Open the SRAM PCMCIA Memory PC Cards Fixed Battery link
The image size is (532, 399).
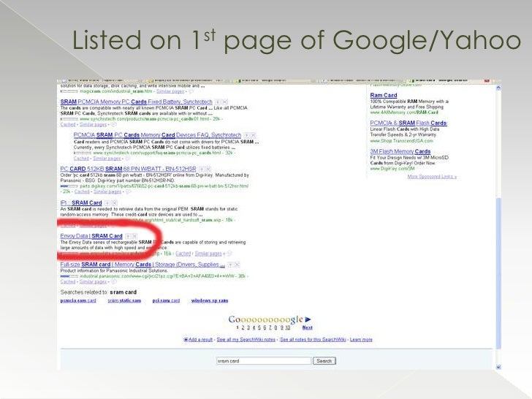[136, 102]
